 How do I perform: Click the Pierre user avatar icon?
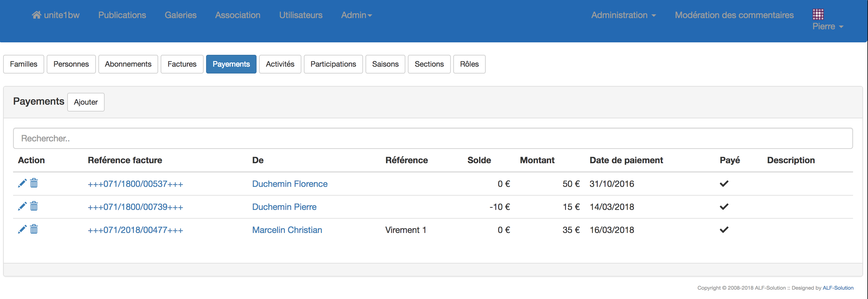tap(818, 15)
